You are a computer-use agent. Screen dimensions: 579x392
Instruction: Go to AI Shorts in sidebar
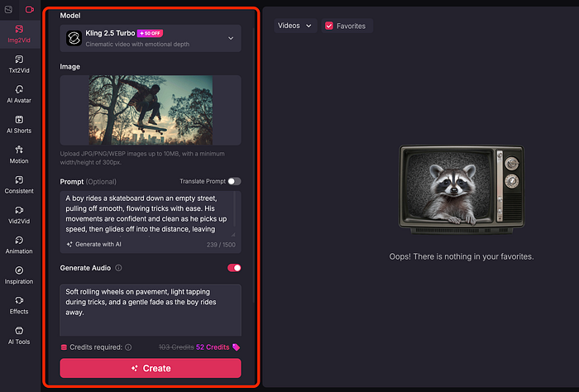[19, 124]
